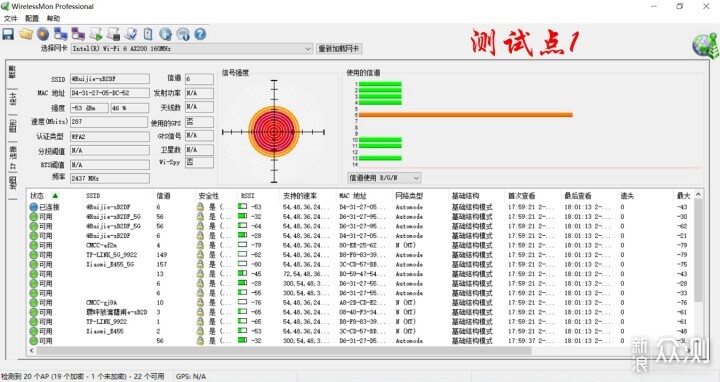Select the CMCC-gj9A network row
This screenshot has width=720, height=382.
(x=363, y=303)
